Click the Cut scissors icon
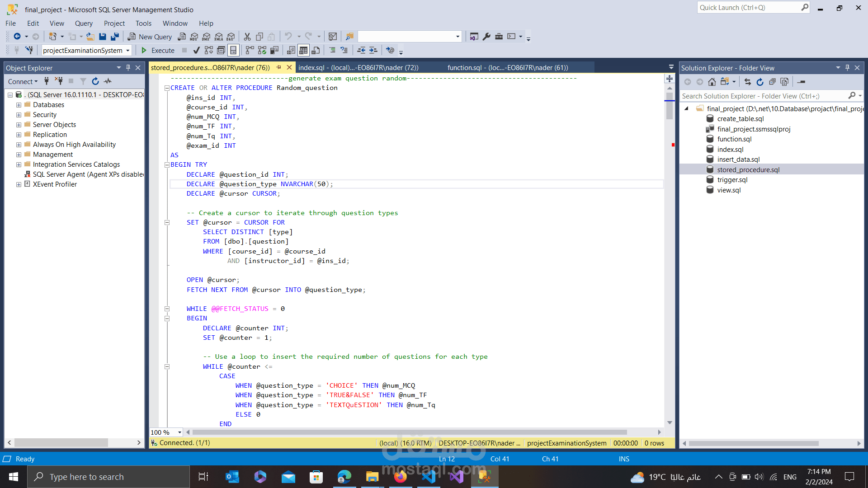The width and height of the screenshot is (868, 488). point(247,37)
